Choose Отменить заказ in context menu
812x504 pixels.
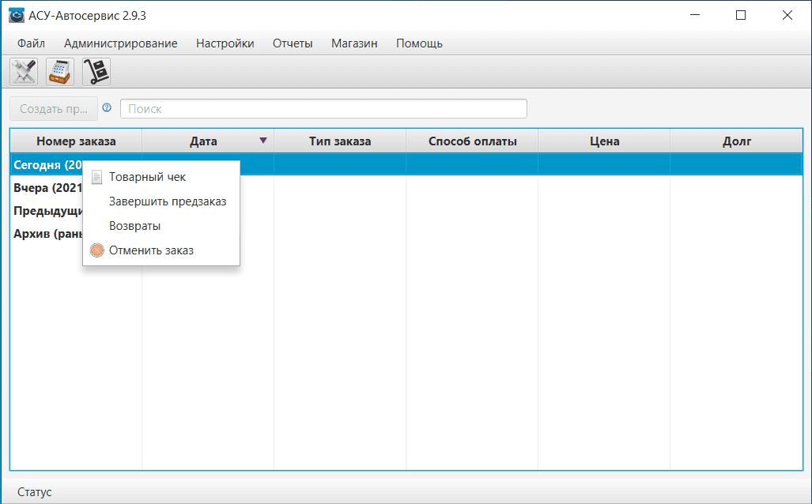pyautogui.click(x=161, y=250)
